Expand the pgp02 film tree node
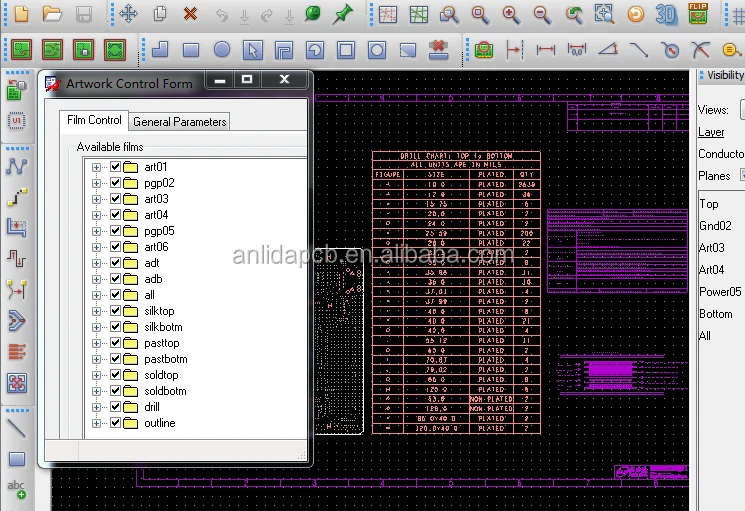 click(x=97, y=183)
